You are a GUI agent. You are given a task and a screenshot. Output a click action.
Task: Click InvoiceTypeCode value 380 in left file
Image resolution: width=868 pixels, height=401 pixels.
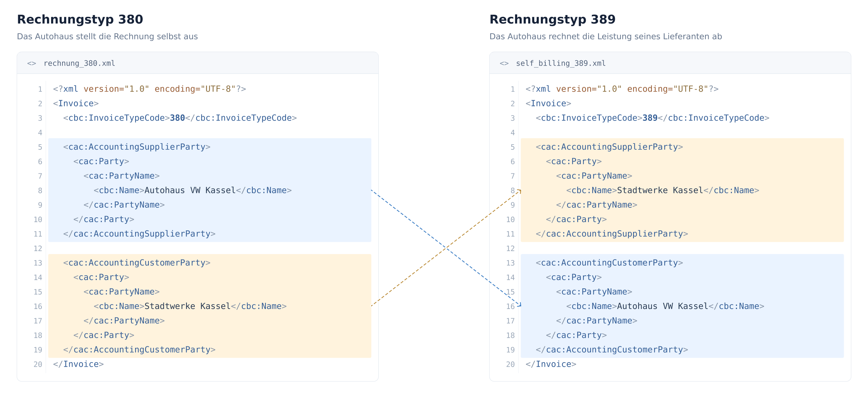pos(177,118)
